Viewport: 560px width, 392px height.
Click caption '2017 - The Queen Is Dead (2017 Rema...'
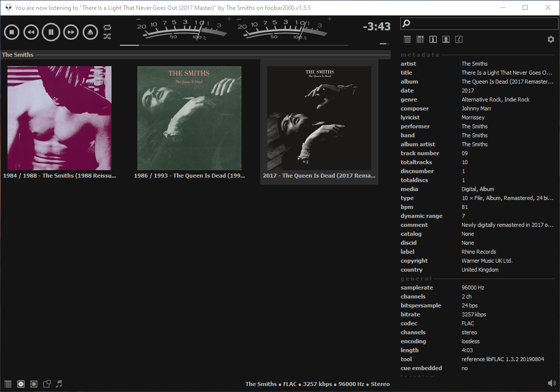click(319, 176)
